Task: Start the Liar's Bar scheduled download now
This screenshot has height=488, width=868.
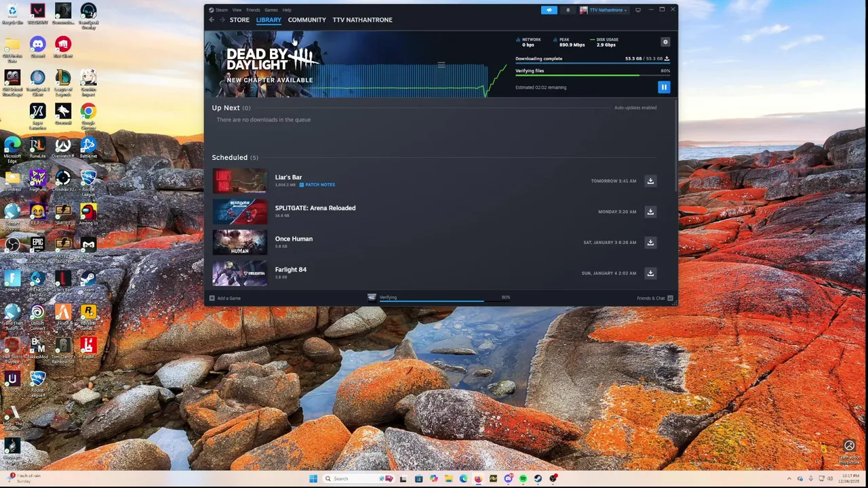Action: click(650, 181)
